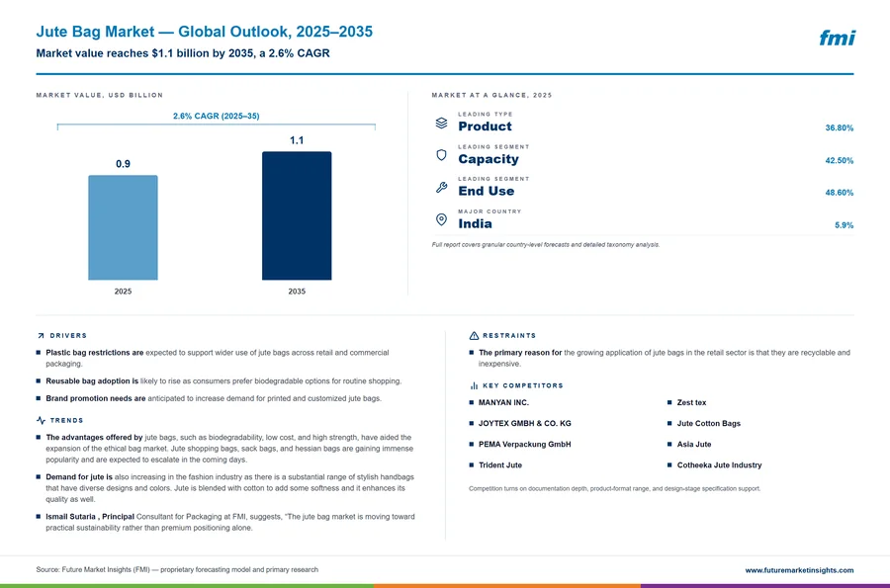Click competitor "Zest tex"
This screenshot has width=890, height=588.
tap(691, 402)
